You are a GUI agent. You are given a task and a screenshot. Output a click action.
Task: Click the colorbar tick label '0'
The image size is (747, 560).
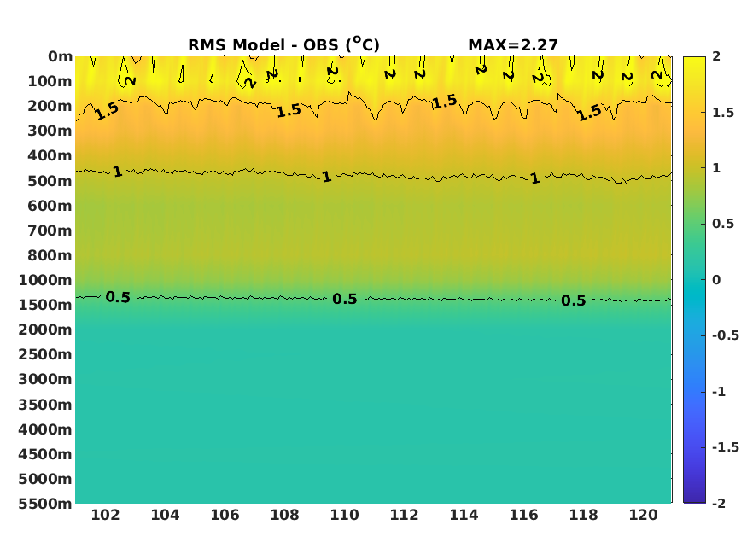pos(716,280)
